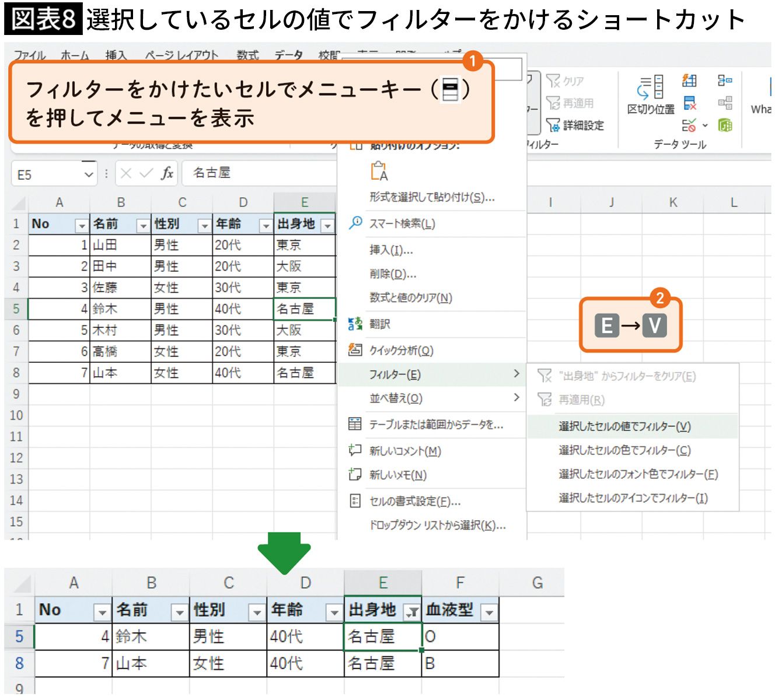
Task: Click the active filter button on 出身地
Action: 412,612
